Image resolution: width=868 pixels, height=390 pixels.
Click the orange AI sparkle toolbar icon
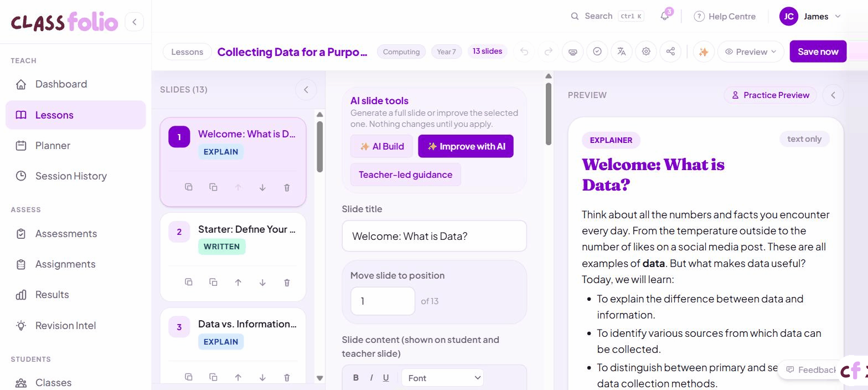[x=704, y=52]
